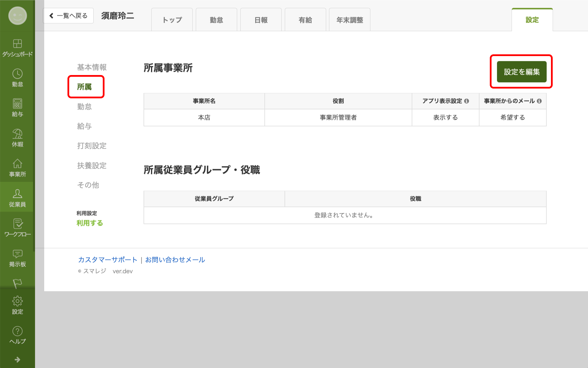Click info icon next to 事業所からのメール
Screen dimensions: 588x368
[x=539, y=101]
